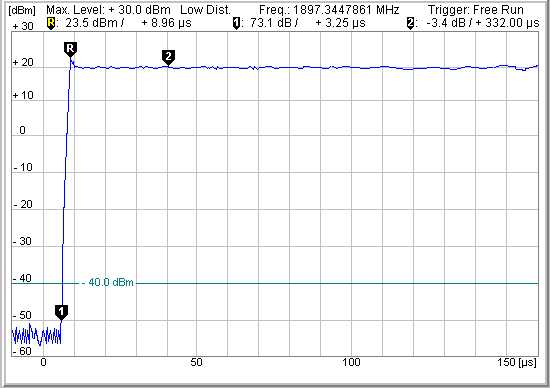Click the noise floor trace near -55 dBm
Image resolution: width=550 pixels, height=388 pixels.
36,335
